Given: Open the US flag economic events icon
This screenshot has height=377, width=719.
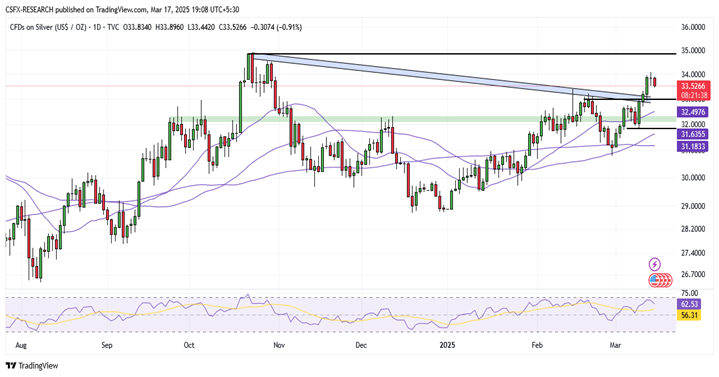Looking at the screenshot, I should 655,279.
